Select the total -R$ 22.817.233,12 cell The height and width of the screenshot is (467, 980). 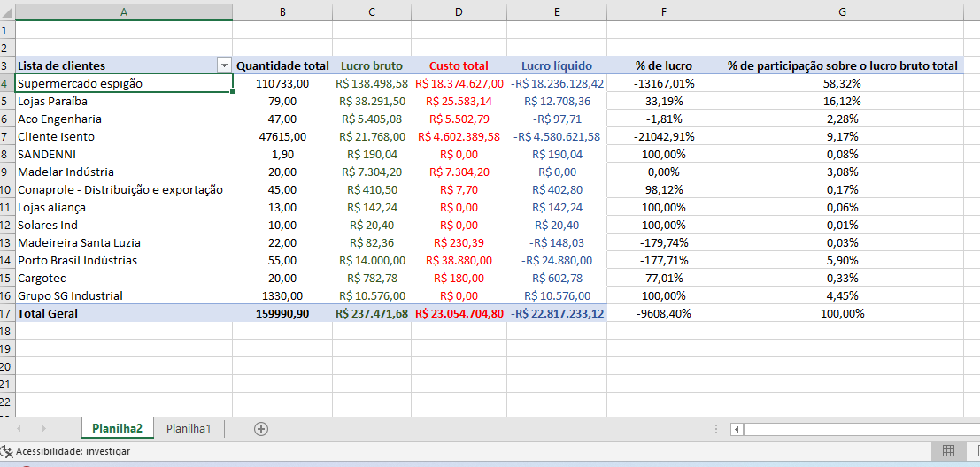[556, 313]
